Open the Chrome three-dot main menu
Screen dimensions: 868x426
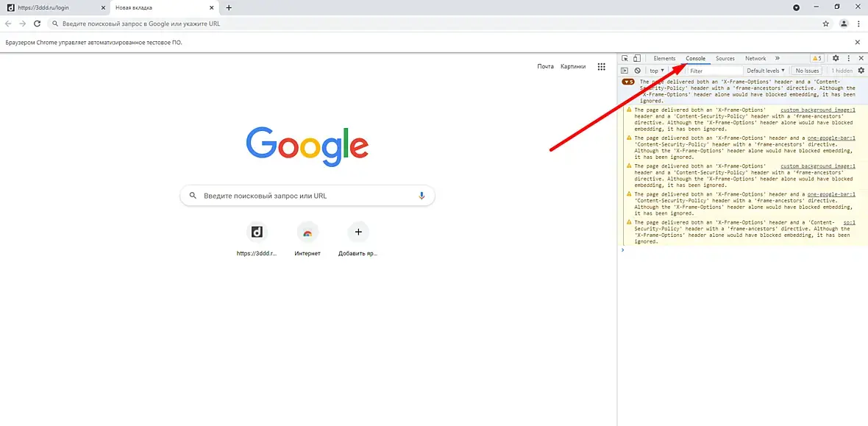pos(860,24)
